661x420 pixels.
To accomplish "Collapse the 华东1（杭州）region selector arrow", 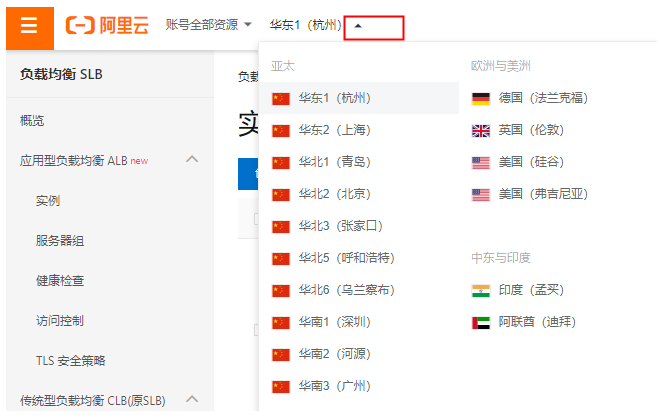I will point(358,26).
